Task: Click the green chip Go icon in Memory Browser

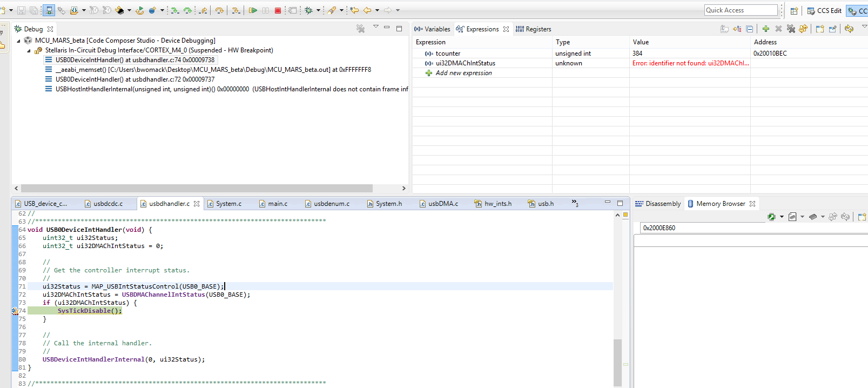Action: 771,217
